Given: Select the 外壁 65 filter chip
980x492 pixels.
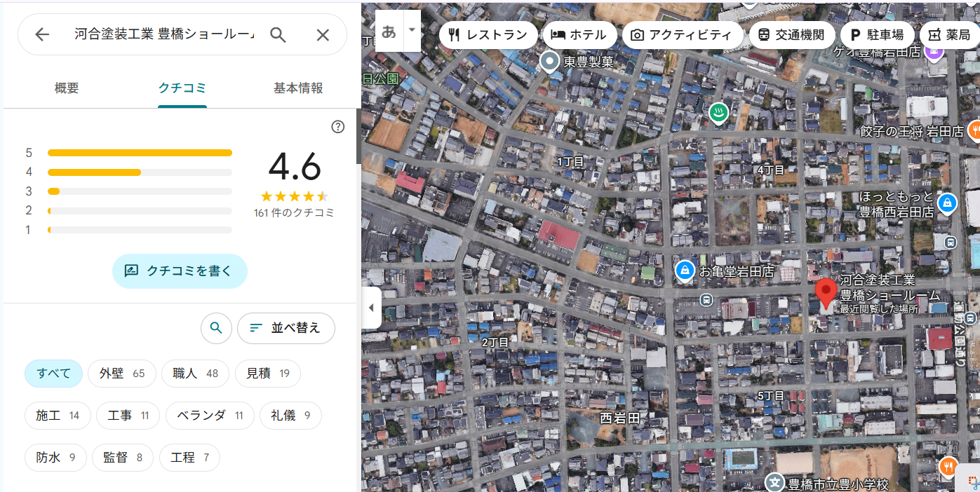Looking at the screenshot, I should pos(122,374).
